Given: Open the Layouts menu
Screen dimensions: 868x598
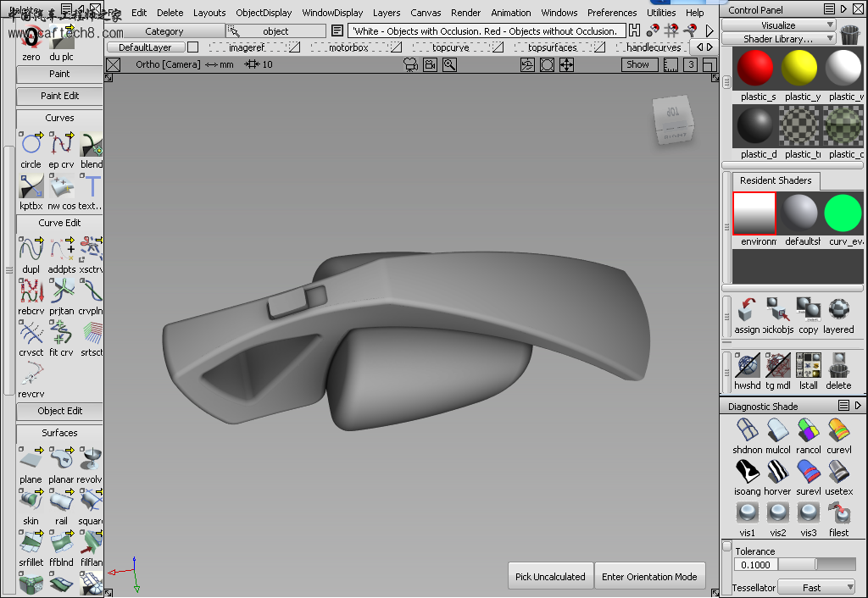Looking at the screenshot, I should coord(209,13).
